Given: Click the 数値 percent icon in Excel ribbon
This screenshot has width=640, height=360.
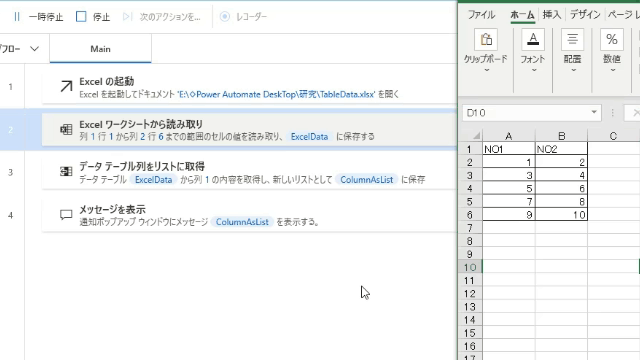Looking at the screenshot, I should [x=611, y=39].
